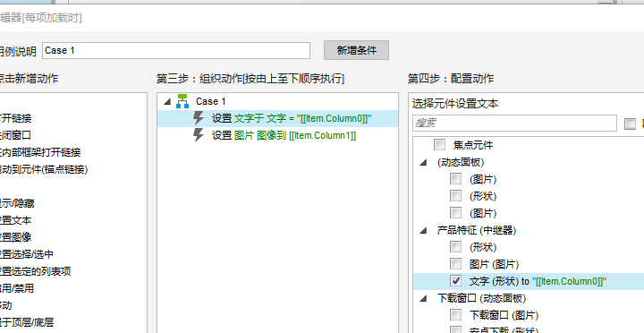Click the Case 1 tree node icon

[x=182, y=101]
